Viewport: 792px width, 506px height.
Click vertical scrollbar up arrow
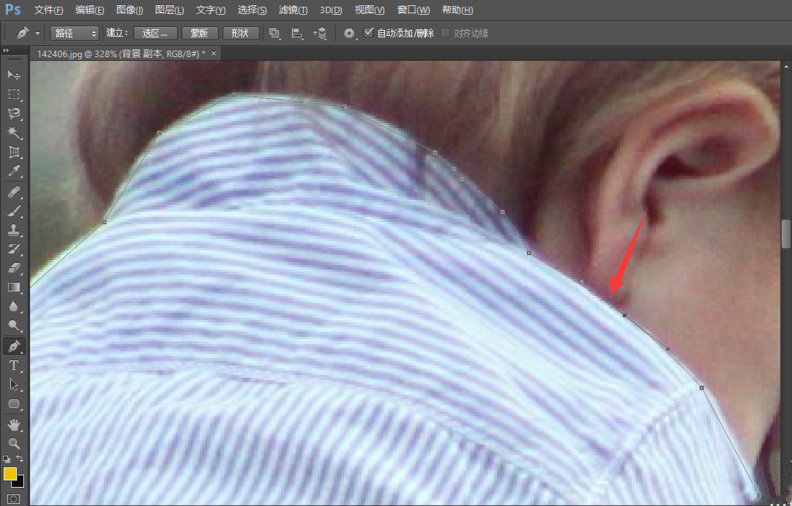click(x=786, y=66)
